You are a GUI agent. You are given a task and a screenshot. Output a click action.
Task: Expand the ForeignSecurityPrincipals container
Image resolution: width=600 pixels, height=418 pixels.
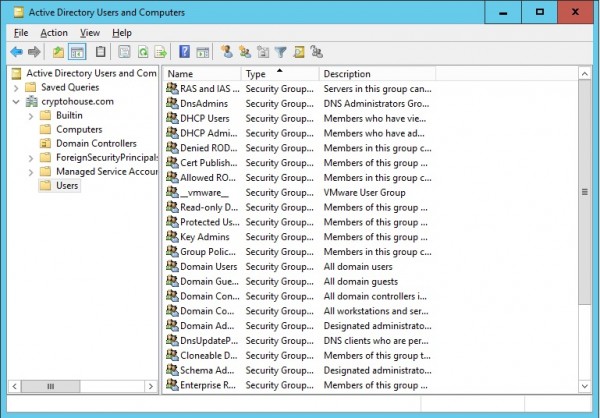[31, 158]
